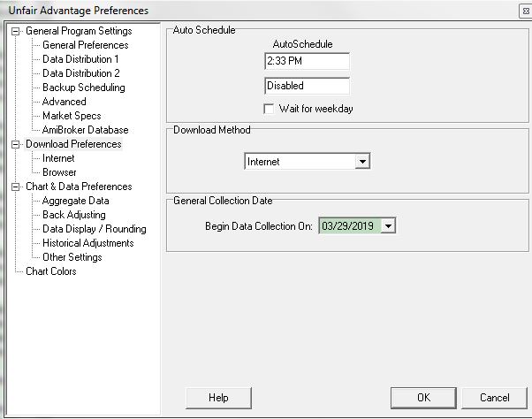The height and width of the screenshot is (419, 532).
Task: Select Historical Adjustments tree item
Action: point(87,243)
